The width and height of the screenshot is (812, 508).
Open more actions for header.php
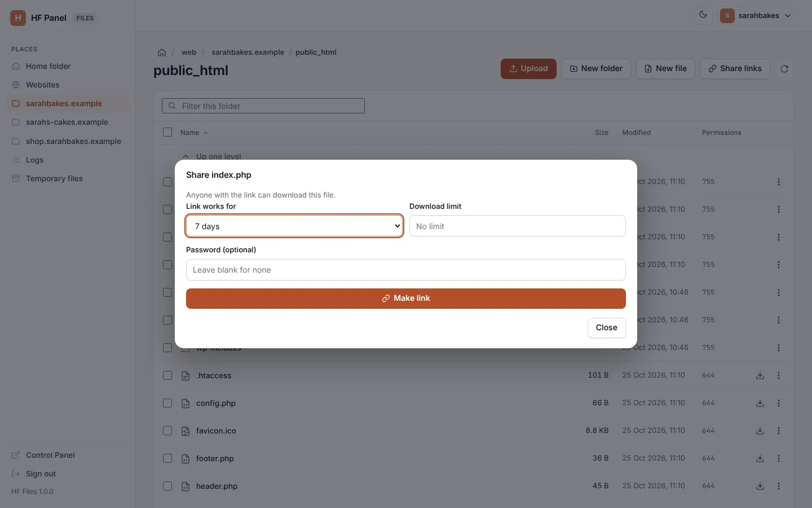pyautogui.click(x=779, y=486)
